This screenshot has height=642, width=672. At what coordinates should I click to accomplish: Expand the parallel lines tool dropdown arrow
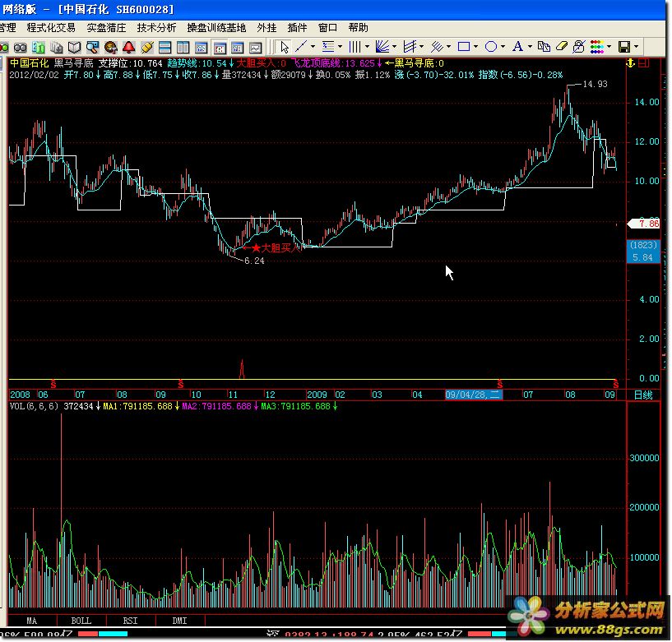point(449,47)
